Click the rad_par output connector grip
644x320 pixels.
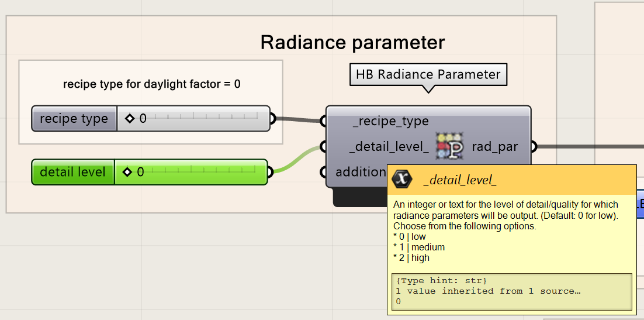533,146
